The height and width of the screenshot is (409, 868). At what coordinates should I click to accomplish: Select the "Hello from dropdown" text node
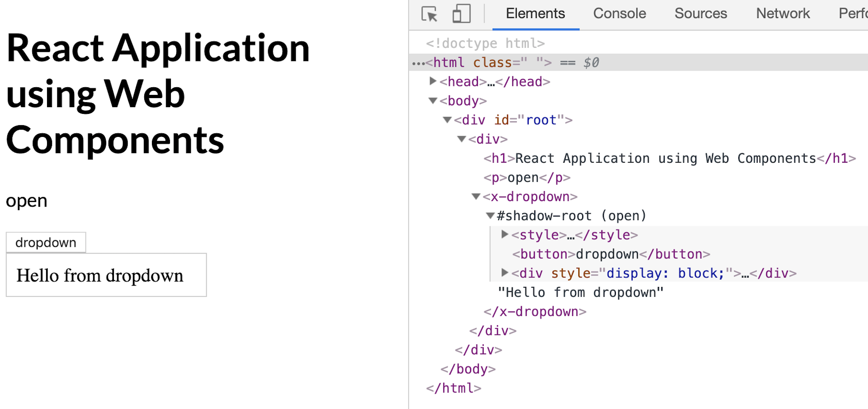click(x=580, y=292)
